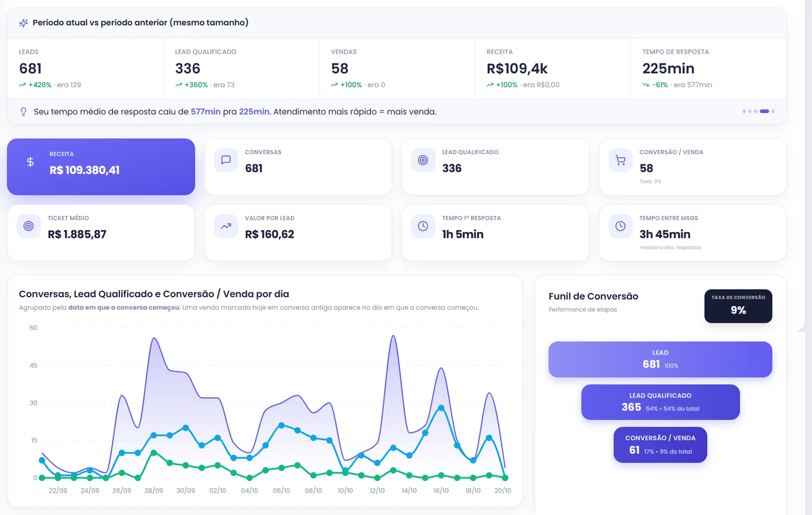Jump to the last insight carousel dot

pyautogui.click(x=773, y=111)
